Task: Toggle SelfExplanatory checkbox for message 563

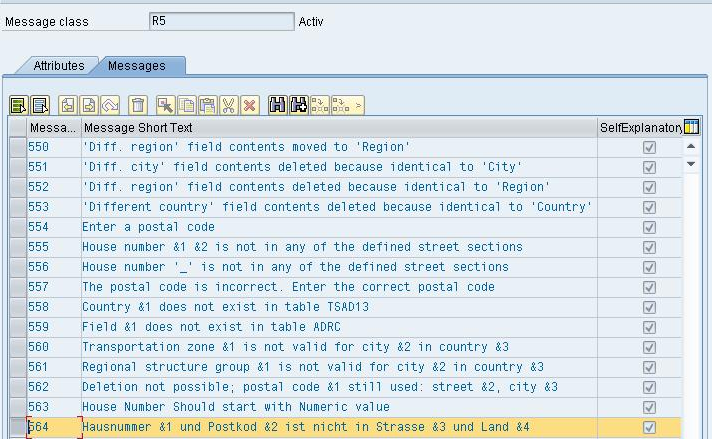Action: pos(649,407)
